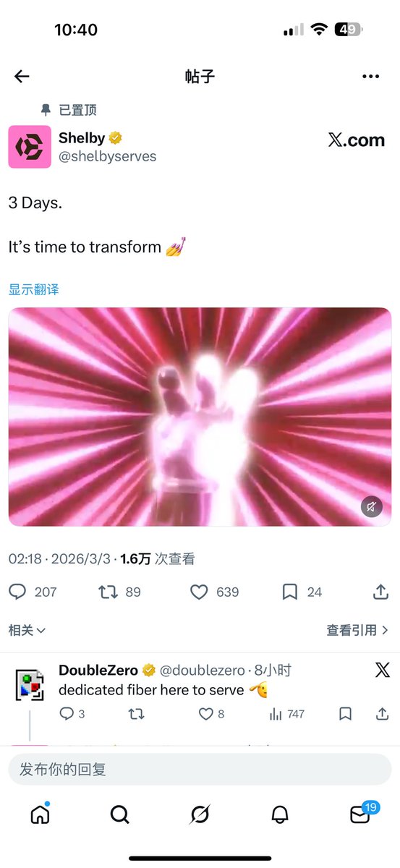Tap the back arrow icon
Image resolution: width=400 pixels, height=868 pixels.
pos(22,76)
